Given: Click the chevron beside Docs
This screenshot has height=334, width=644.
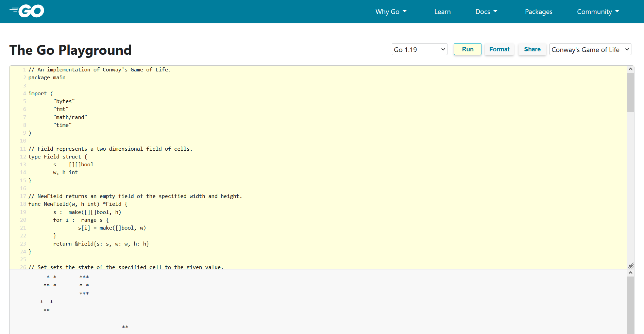Looking at the screenshot, I should click(x=495, y=11).
